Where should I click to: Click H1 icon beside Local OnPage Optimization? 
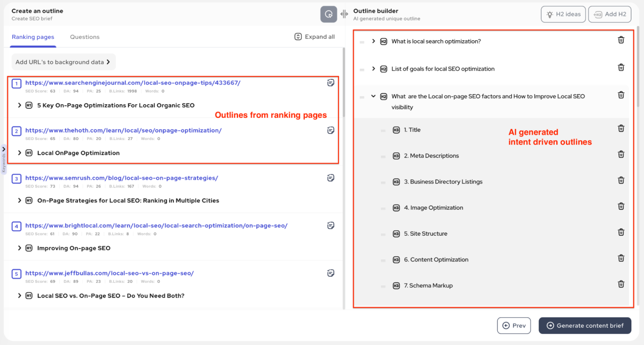[29, 153]
